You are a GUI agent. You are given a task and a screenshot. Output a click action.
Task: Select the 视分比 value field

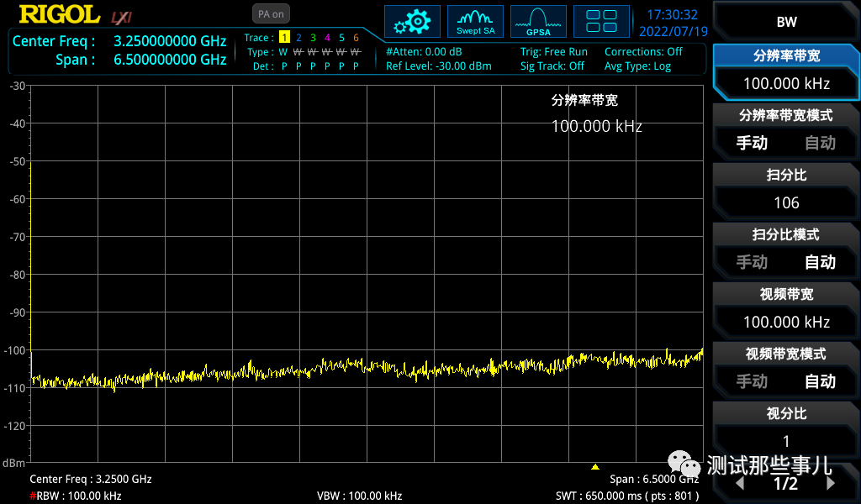pos(786,441)
